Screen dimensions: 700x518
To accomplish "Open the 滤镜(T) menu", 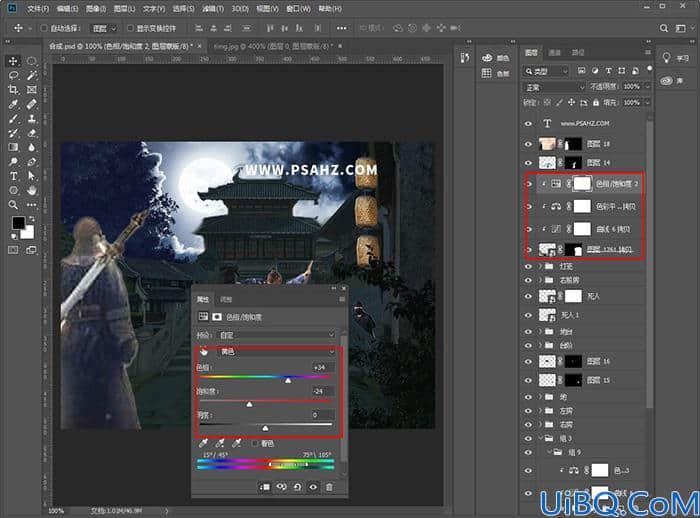I will 213,8.
